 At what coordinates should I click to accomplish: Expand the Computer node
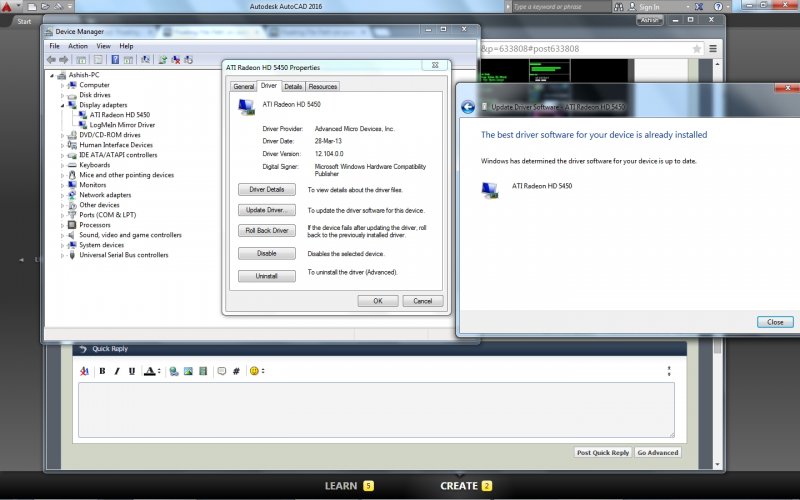point(62,85)
